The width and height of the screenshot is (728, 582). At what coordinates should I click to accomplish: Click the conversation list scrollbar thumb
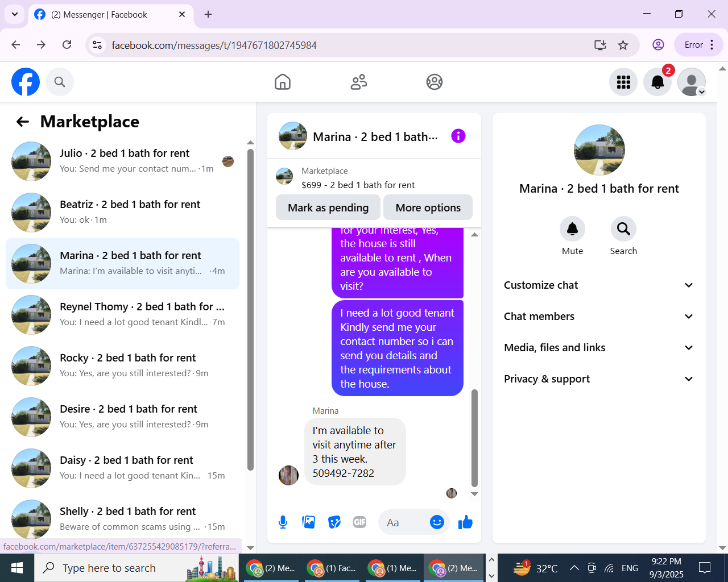(x=250, y=310)
